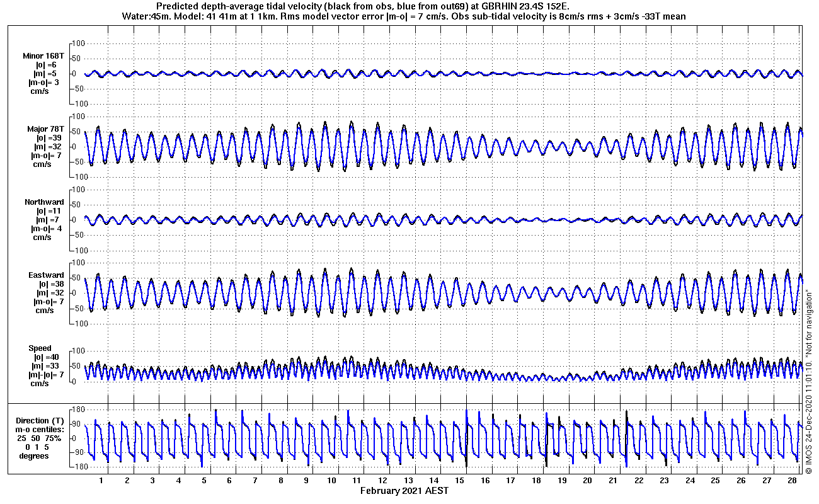This screenshot has height=504, width=819.
Task: Click the date tick '1' on the x-axis
Action: (x=101, y=480)
